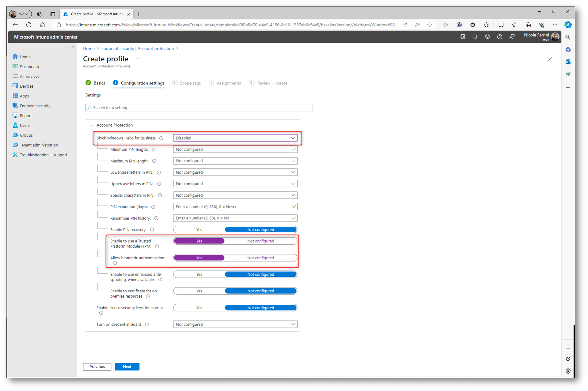The height and width of the screenshot is (391, 588).
Task: Open Block Windows Hello for Business dropdown
Action: (x=235, y=138)
